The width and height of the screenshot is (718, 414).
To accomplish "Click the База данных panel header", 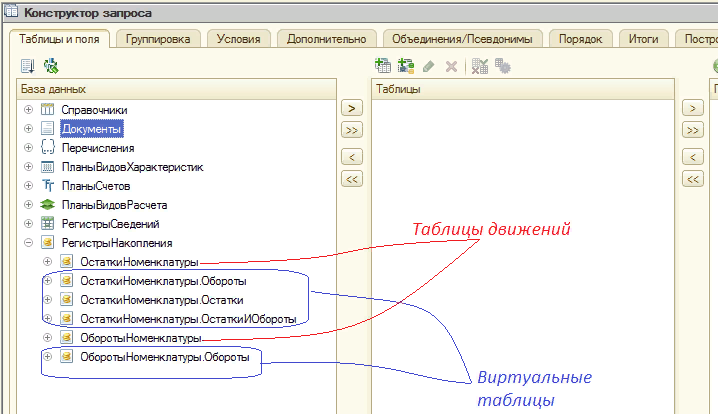I will (x=176, y=89).
